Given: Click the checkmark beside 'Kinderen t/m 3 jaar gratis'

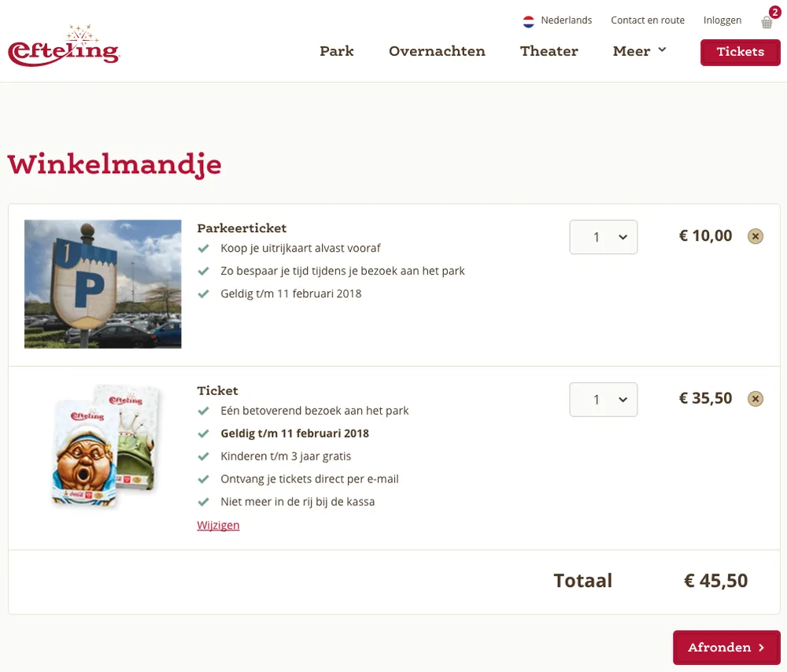Looking at the screenshot, I should click(204, 456).
